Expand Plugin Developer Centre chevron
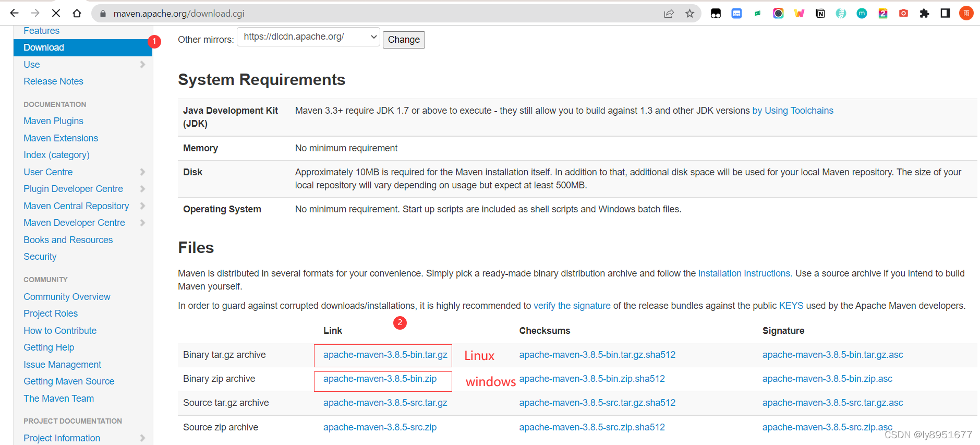980x445 pixels. point(142,189)
